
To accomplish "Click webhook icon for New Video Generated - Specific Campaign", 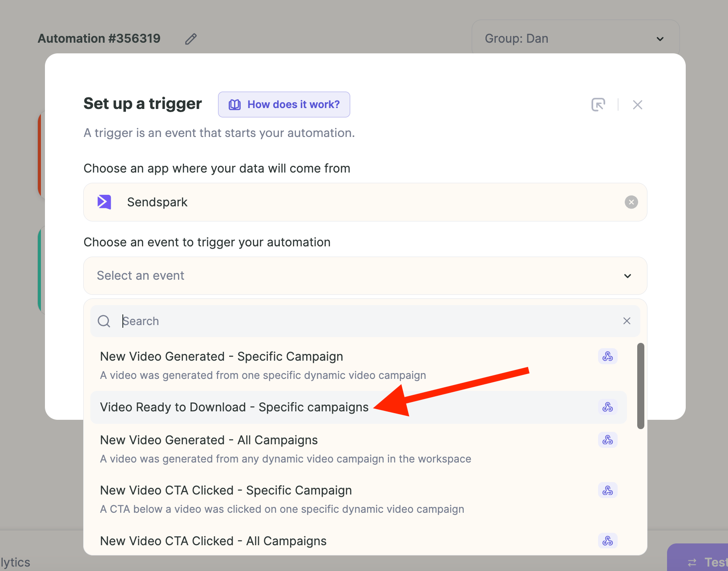I will click(x=607, y=356).
